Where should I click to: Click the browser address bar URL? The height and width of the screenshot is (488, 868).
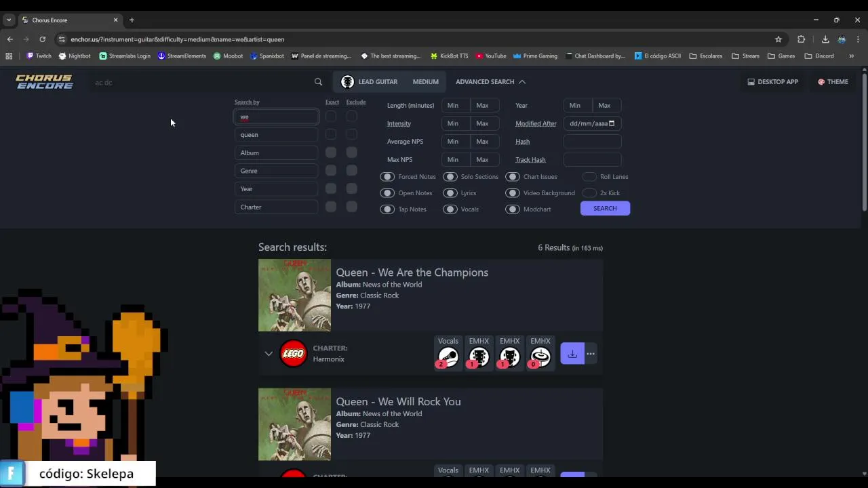178,39
